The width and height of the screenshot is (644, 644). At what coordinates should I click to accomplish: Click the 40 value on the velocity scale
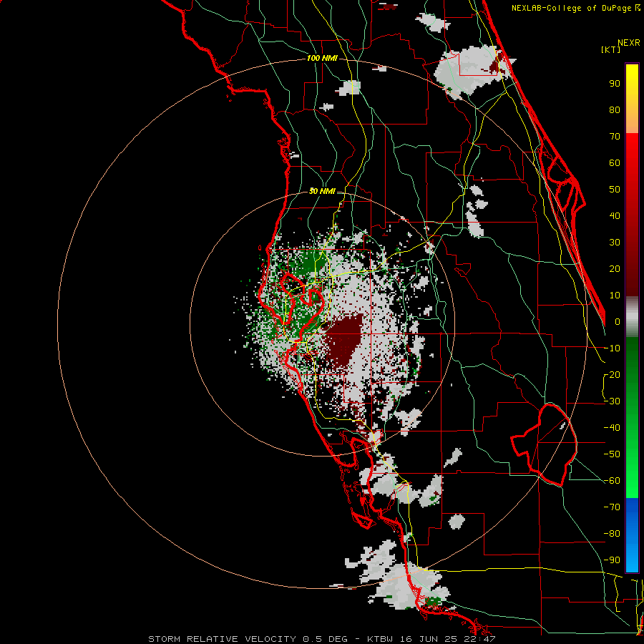[x=615, y=215]
